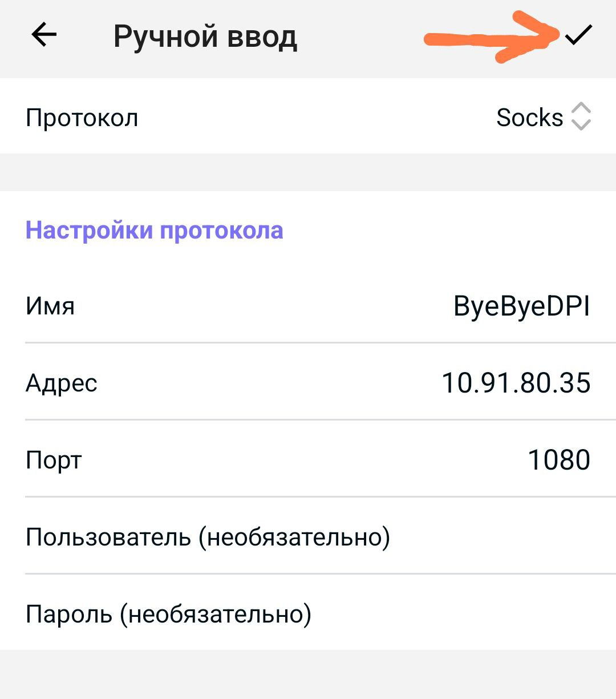Viewport: 616px width, 699px height.
Task: Edit the address 10.91.80.35
Action: (x=516, y=383)
